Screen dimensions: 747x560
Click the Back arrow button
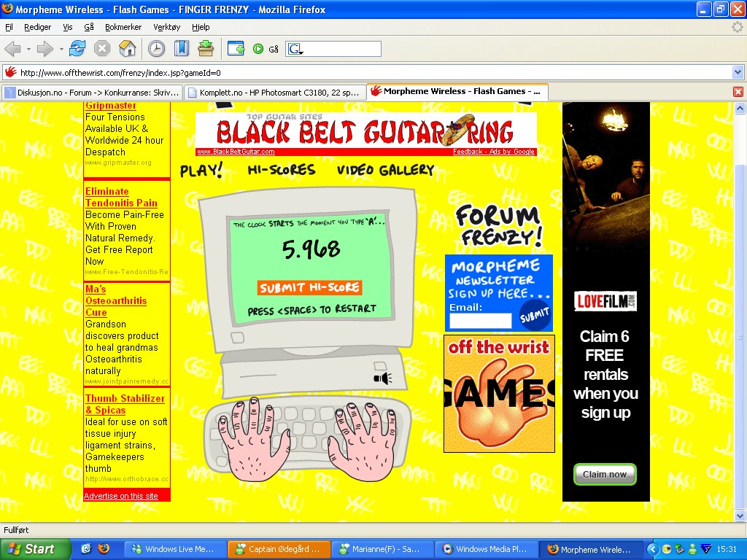(x=13, y=49)
